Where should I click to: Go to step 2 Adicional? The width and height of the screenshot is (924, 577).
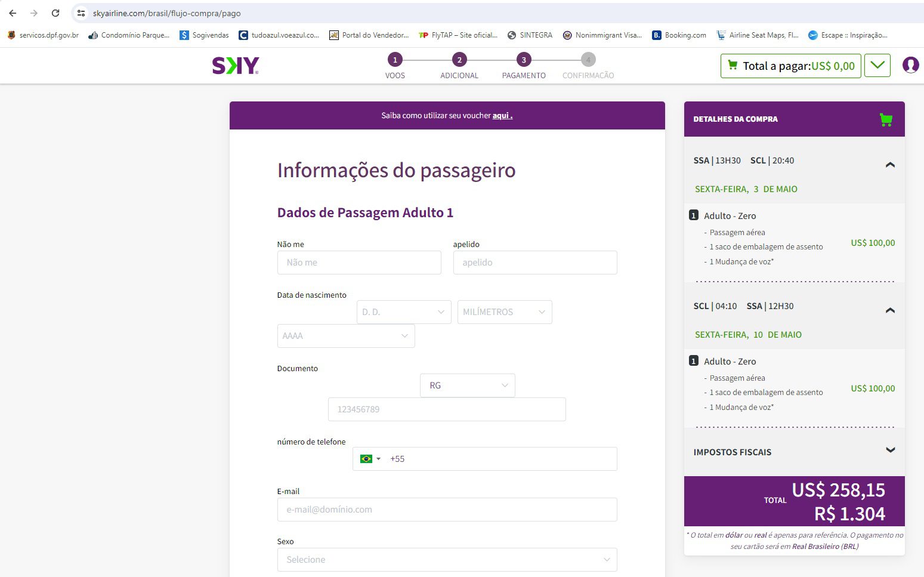tap(459, 60)
